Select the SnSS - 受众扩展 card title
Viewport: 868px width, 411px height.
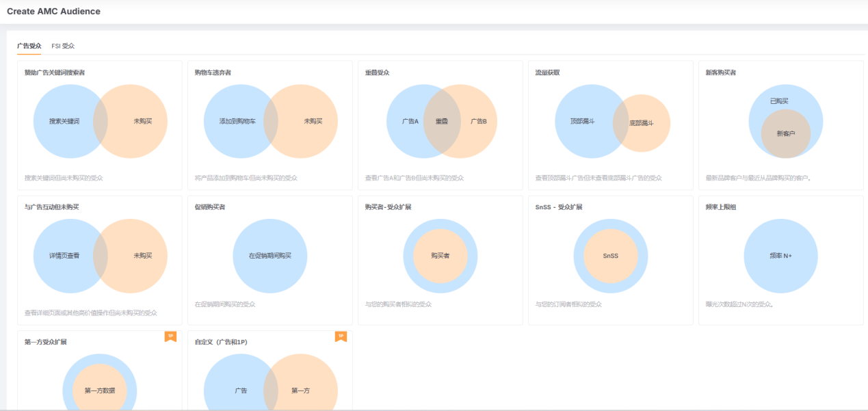pos(559,207)
